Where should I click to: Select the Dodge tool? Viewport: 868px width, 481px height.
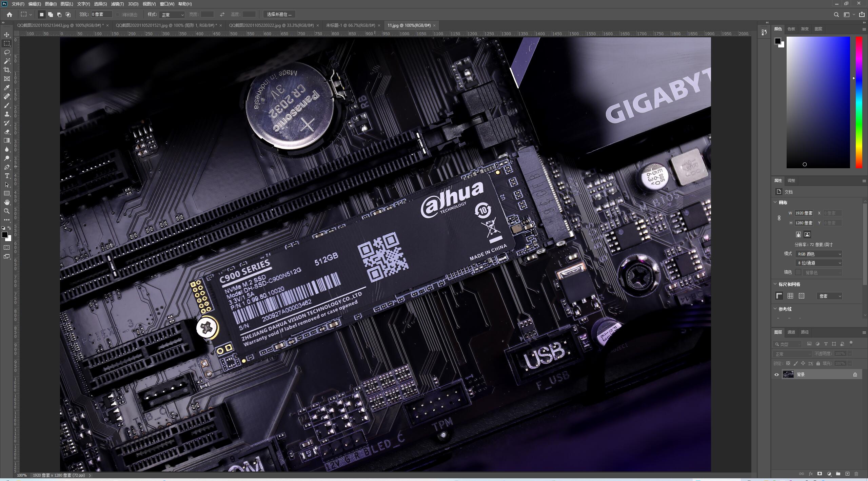(7, 158)
